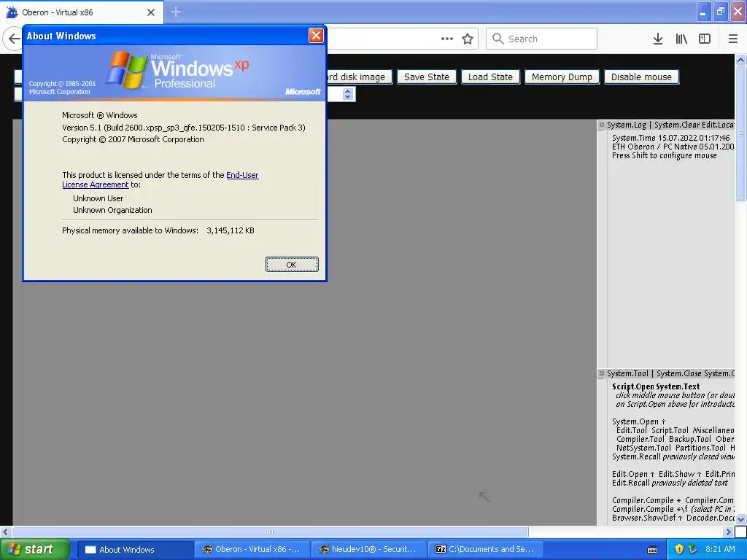747x560 pixels.
Task: Click NetSystem.Tool in the System.Tool text
Action: 643,448
